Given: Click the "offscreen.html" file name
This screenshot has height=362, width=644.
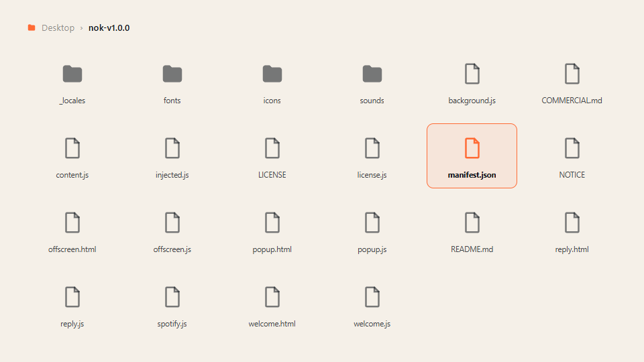Looking at the screenshot, I should pos(72,249).
